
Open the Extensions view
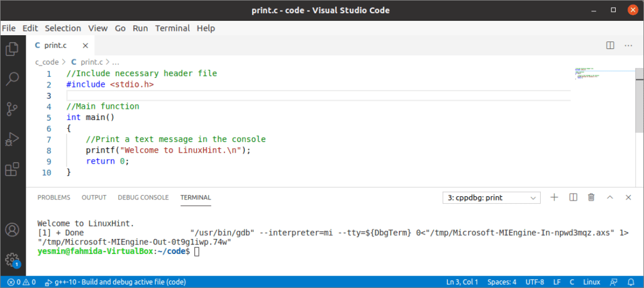click(13, 169)
